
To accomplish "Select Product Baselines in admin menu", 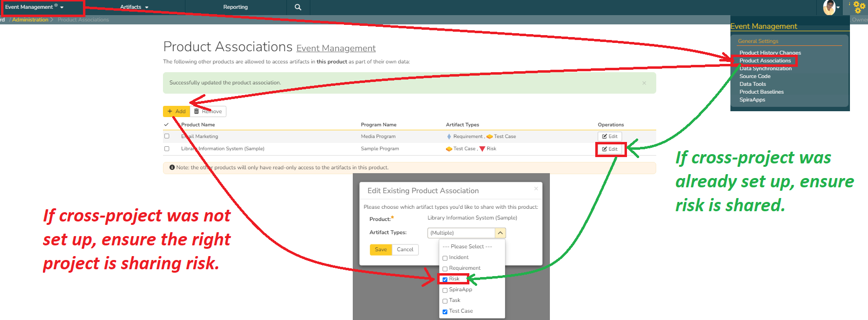I will pos(761,92).
